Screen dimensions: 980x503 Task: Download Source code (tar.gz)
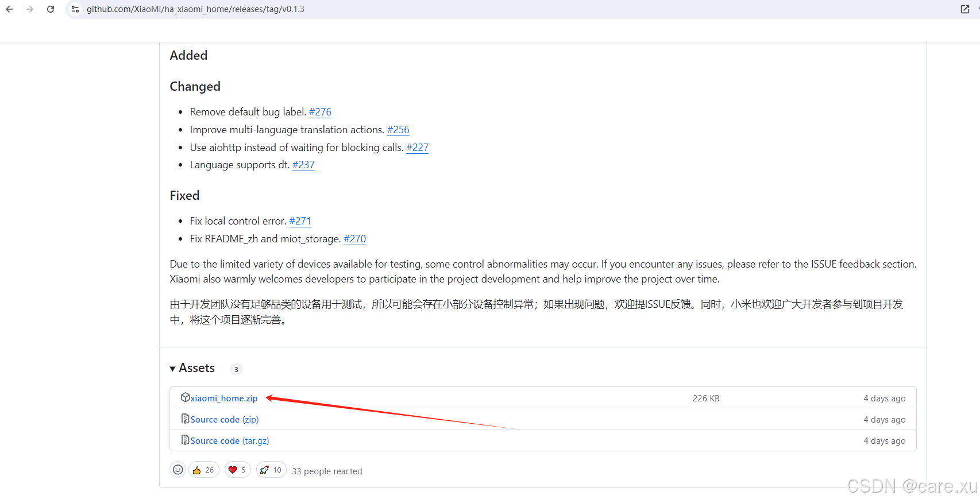[x=230, y=441]
